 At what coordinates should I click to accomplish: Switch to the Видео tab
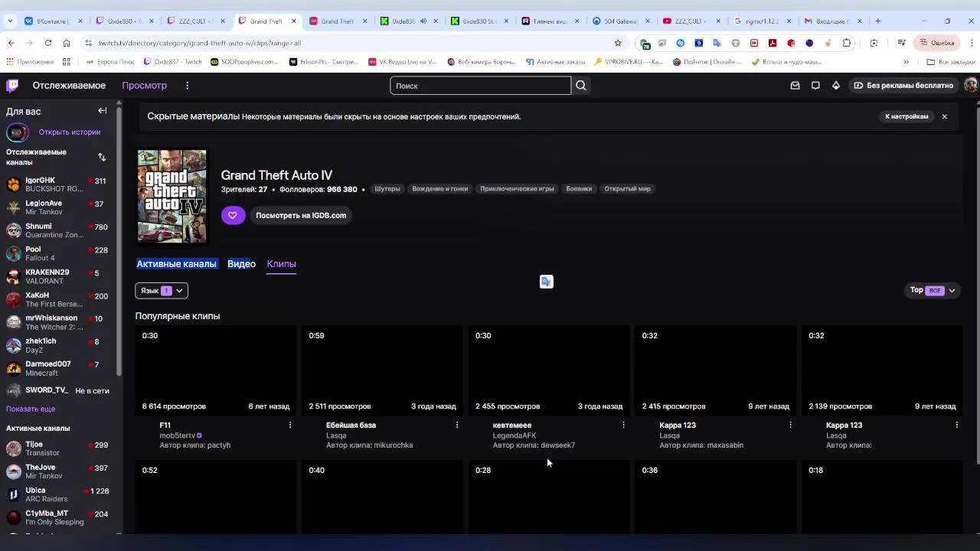tap(241, 264)
